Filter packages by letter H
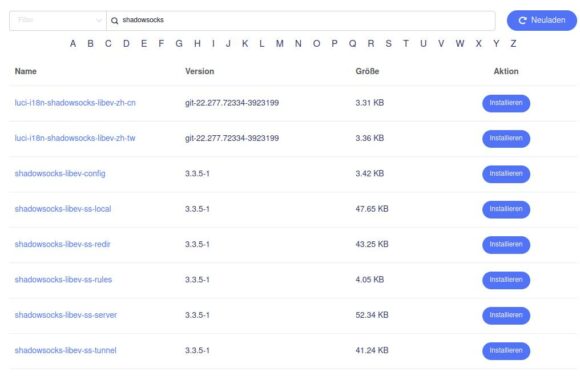580x380 pixels. pyautogui.click(x=197, y=44)
